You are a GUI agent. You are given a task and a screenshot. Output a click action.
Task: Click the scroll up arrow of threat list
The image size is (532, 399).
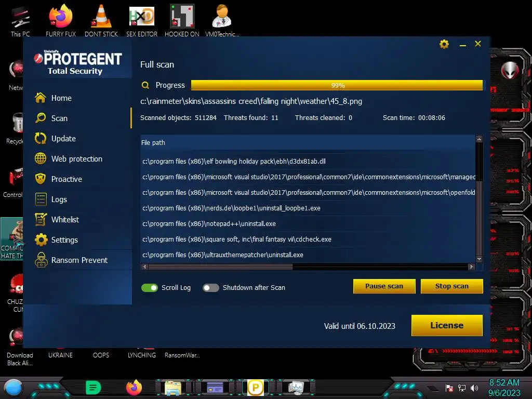[479, 139]
